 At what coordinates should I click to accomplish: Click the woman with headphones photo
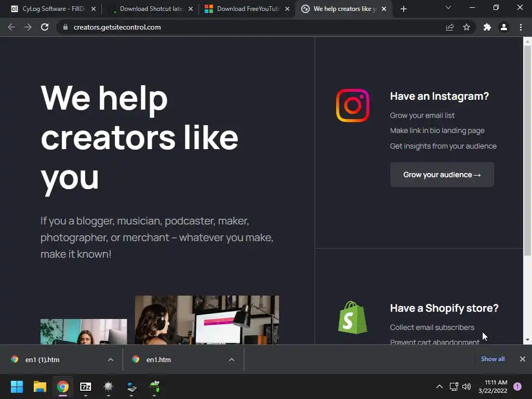(207, 320)
